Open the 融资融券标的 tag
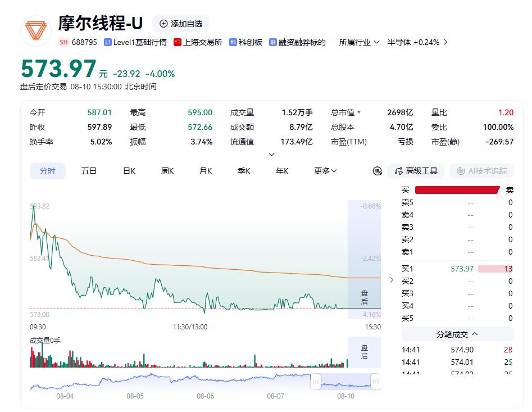The height and width of the screenshot is (412, 532). [298, 42]
